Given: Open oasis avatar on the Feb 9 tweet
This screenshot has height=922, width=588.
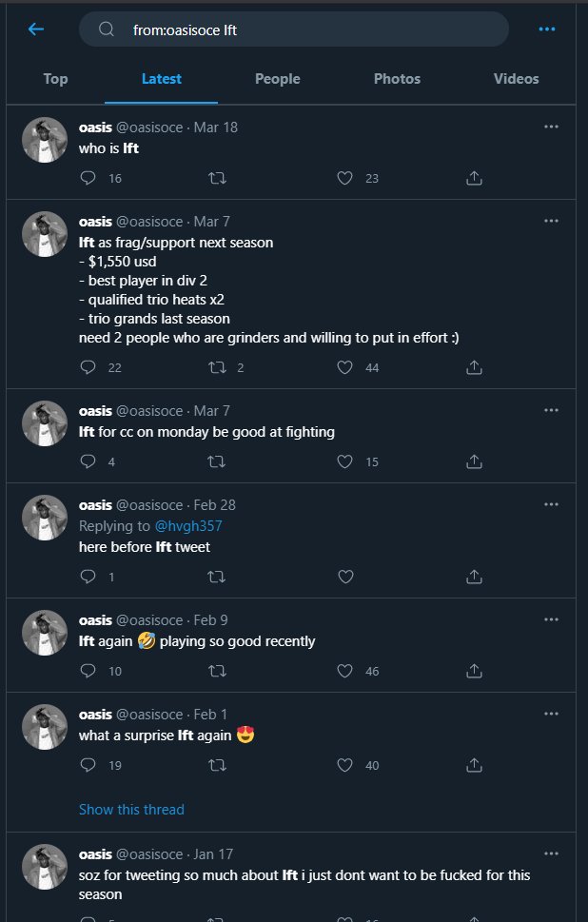Looking at the screenshot, I should [45, 633].
